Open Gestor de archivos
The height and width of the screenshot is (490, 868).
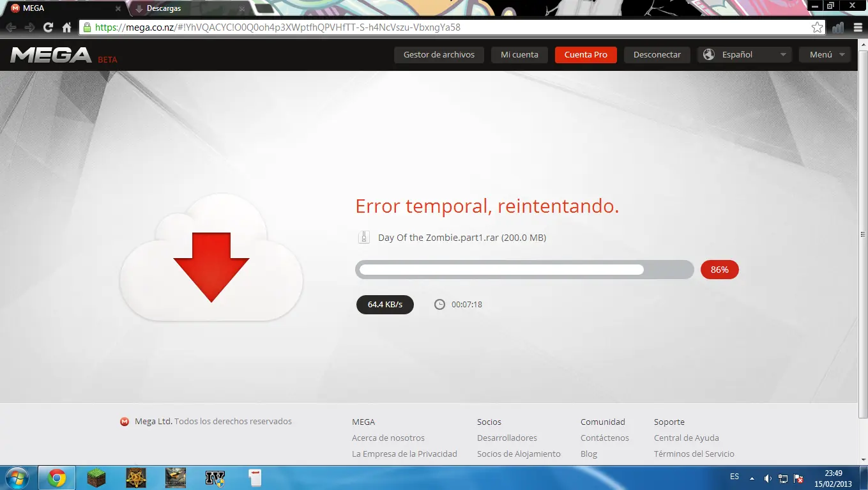(439, 55)
